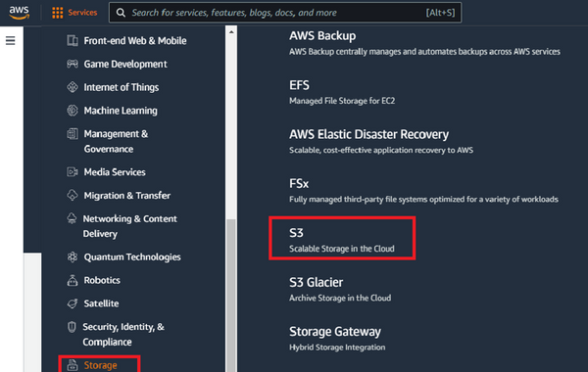The width and height of the screenshot is (588, 372).
Task: Select Internet of Things category
Action: pyautogui.click(x=122, y=87)
